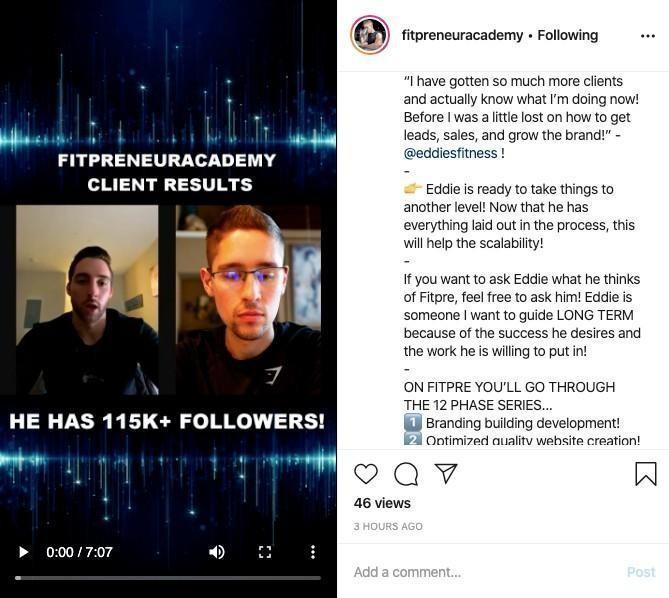This screenshot has height=598, width=669.
Task: Open fitpreneuracademy profile picture
Action: pyautogui.click(x=370, y=35)
